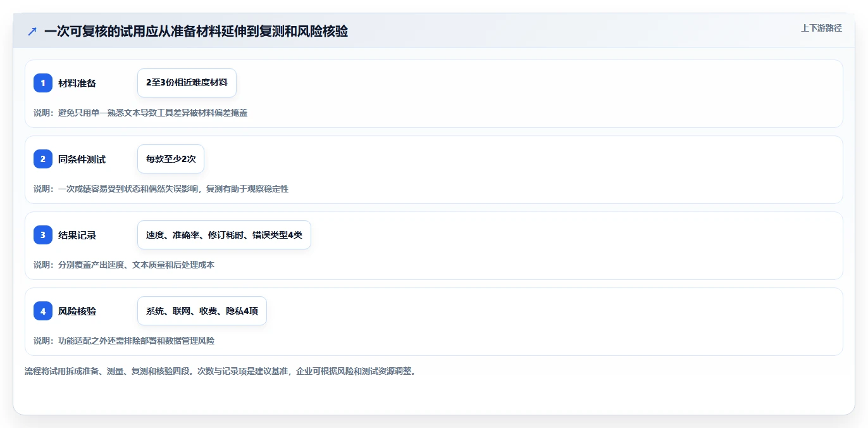Viewport: 868px width, 428px height.
Task: Click the heading 一次可复核的试用应从准备材料延伸到复测和风险核验
Action: pyautogui.click(x=196, y=31)
